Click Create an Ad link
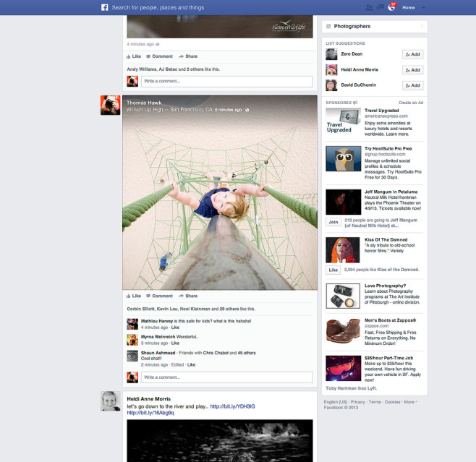476x462 pixels. (411, 103)
